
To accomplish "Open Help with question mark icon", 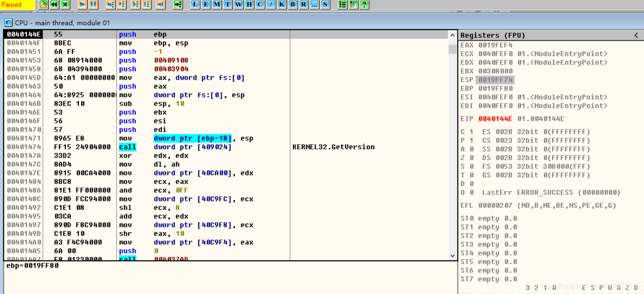I will pyautogui.click(x=364, y=4).
